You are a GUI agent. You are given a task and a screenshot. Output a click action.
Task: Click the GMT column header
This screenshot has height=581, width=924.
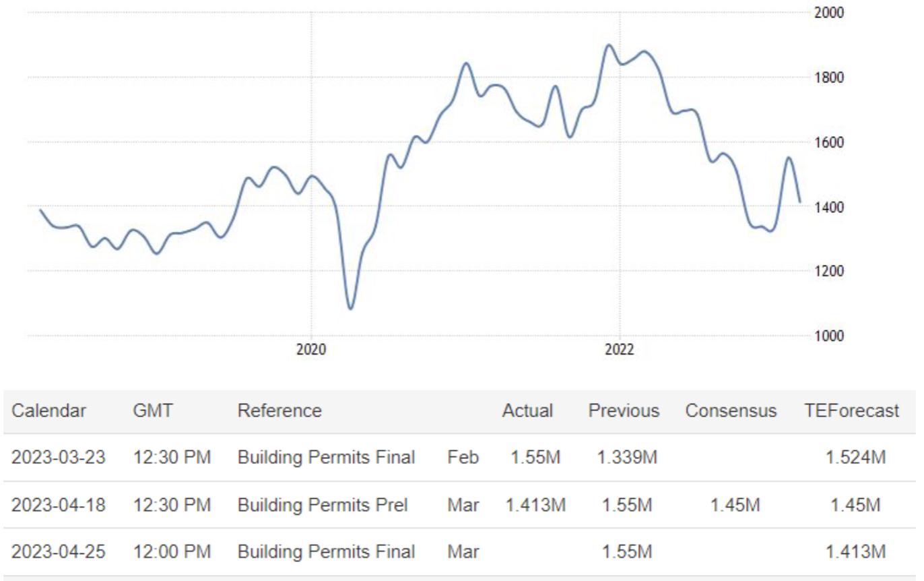point(153,410)
